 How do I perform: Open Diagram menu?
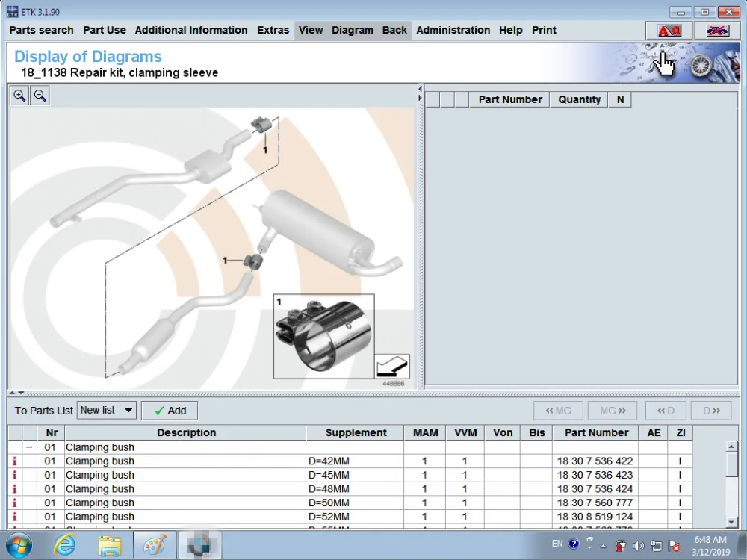(353, 30)
